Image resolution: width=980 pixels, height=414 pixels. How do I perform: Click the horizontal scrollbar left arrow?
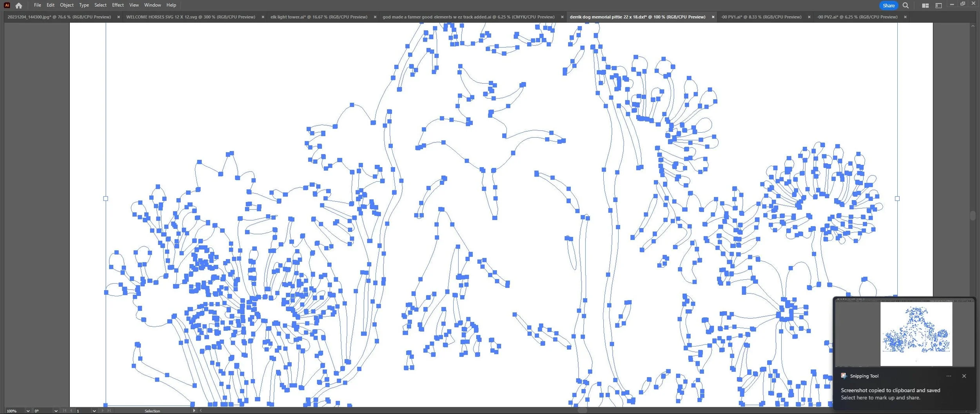click(x=201, y=410)
